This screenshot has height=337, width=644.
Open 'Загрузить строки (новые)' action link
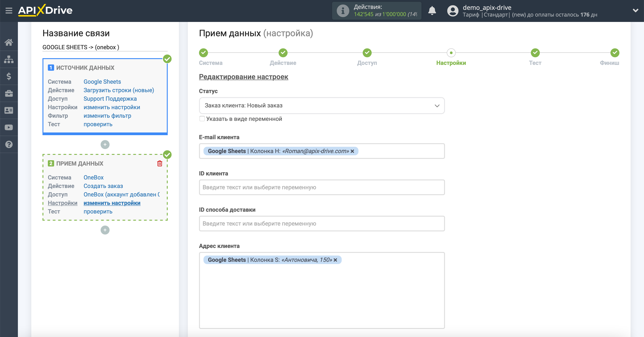(119, 90)
